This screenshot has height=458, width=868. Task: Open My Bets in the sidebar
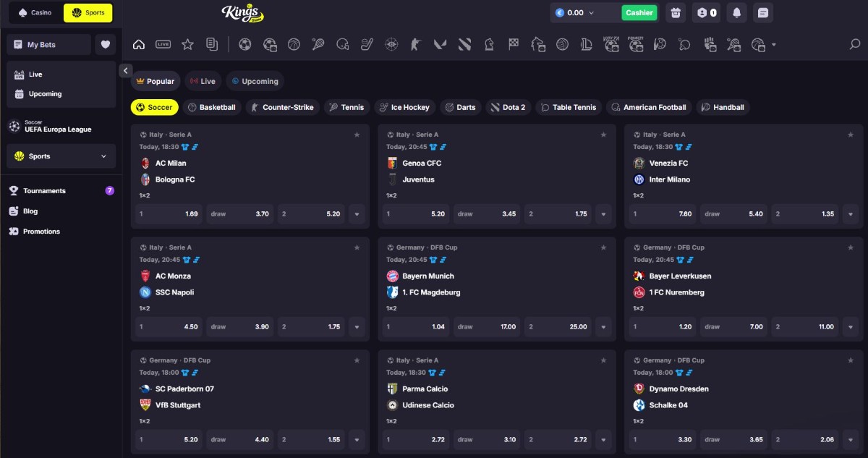pos(48,44)
